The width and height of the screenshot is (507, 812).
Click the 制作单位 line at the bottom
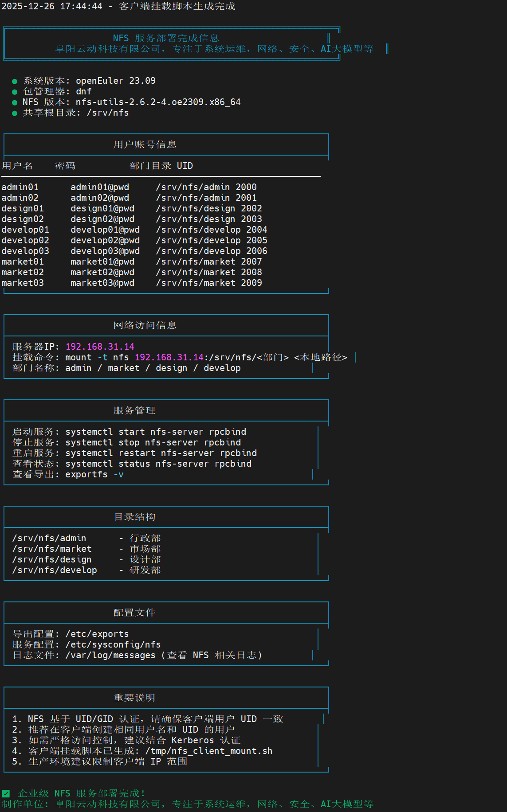click(x=188, y=804)
